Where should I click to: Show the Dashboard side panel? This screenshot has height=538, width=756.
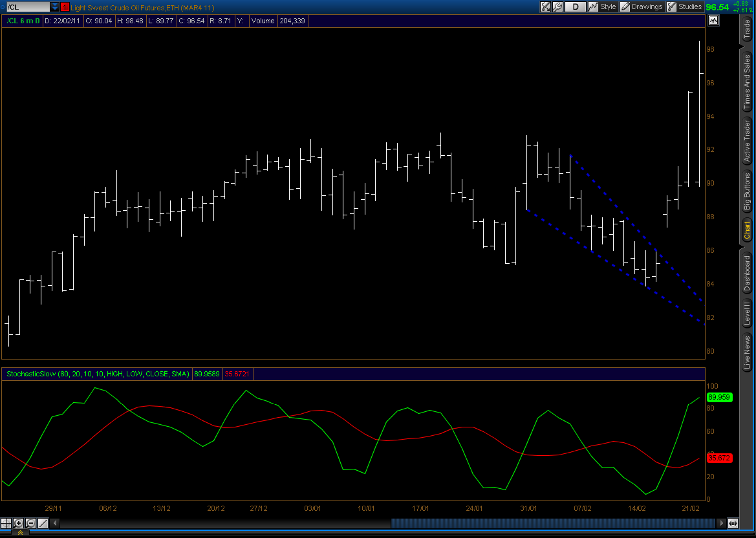click(x=747, y=272)
